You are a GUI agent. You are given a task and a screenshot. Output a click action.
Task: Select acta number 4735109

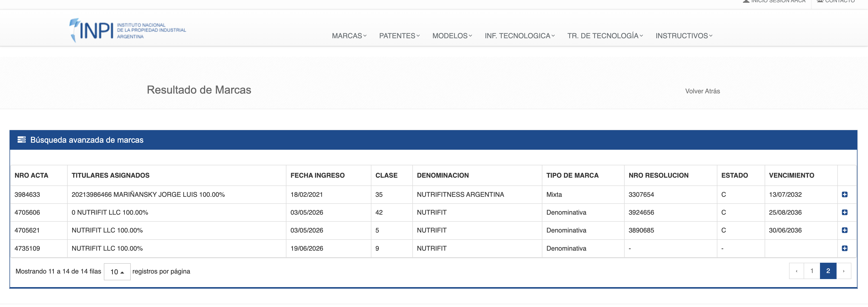(27, 249)
